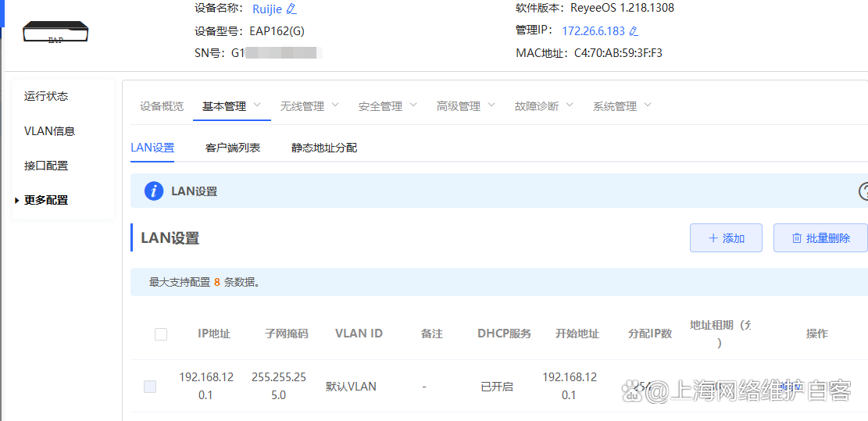
Task: Click VLAN ID column header
Action: coord(359,334)
